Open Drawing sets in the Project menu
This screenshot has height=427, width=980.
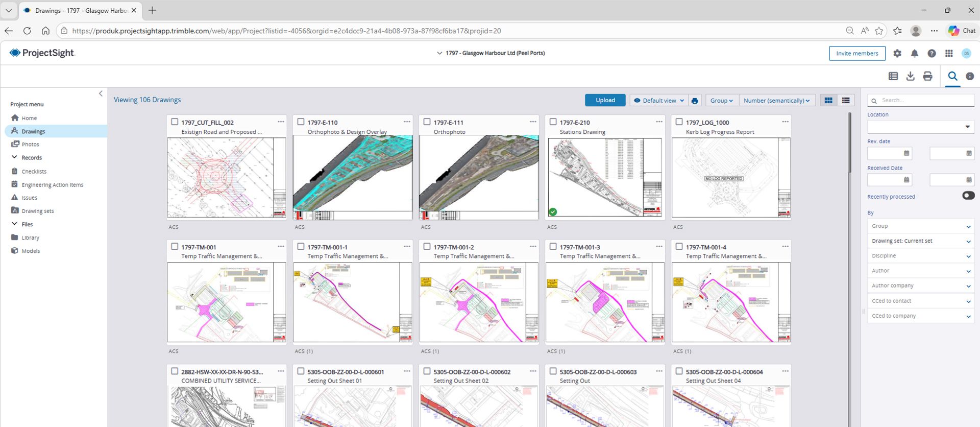click(x=37, y=211)
